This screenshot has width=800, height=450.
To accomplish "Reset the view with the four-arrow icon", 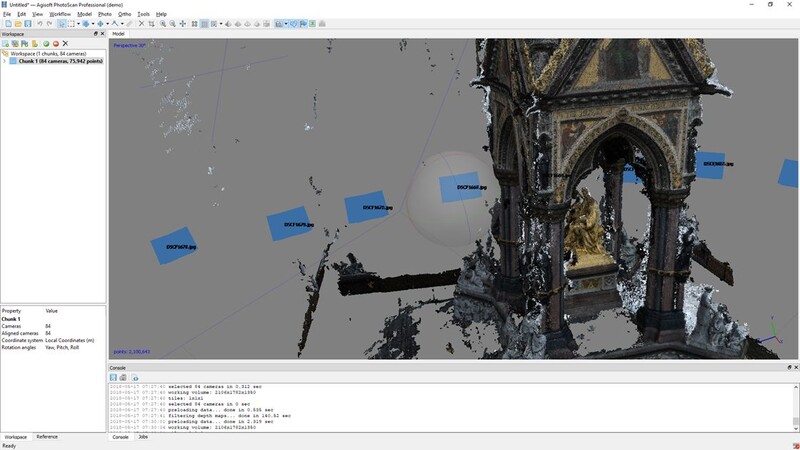I will (183, 23).
